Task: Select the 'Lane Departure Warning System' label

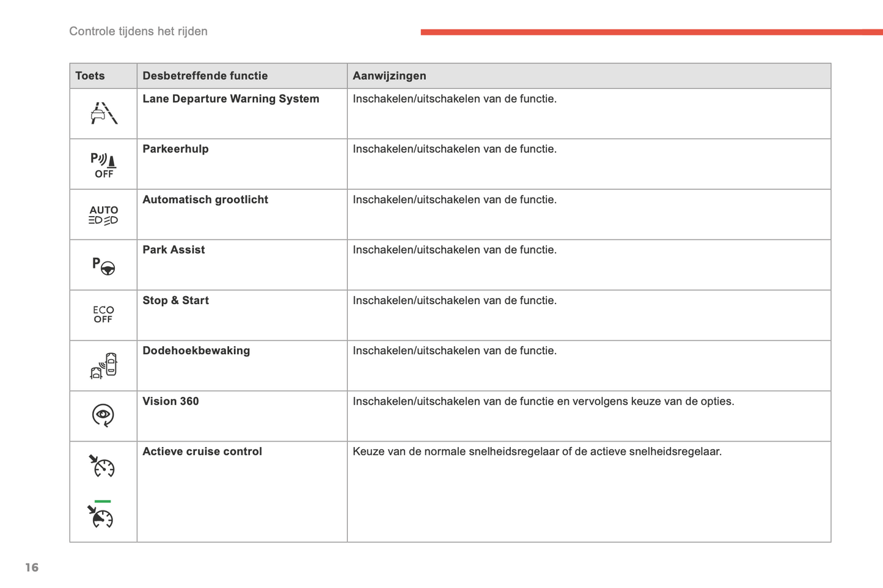Action: 230,99
